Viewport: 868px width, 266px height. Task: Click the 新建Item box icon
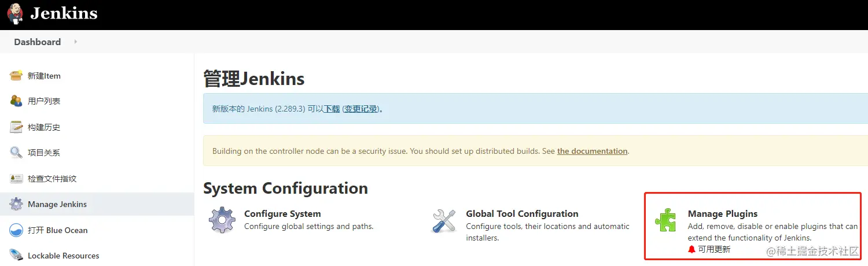(x=16, y=76)
